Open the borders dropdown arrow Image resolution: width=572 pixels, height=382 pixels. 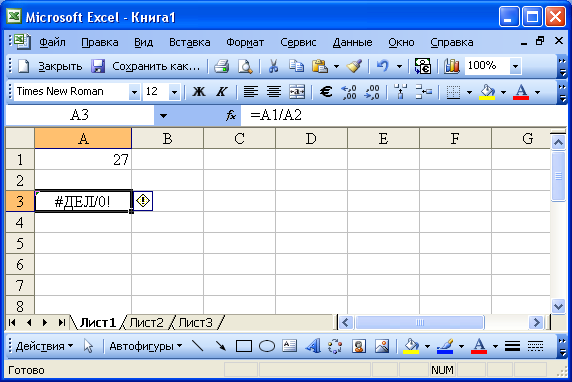469,92
